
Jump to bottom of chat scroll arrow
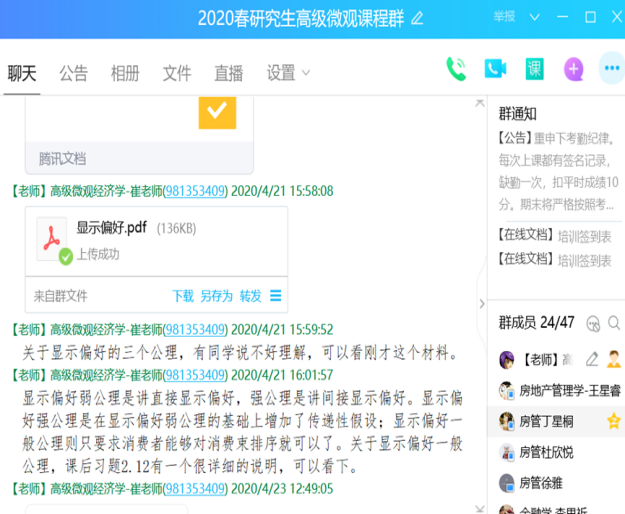[x=480, y=508]
